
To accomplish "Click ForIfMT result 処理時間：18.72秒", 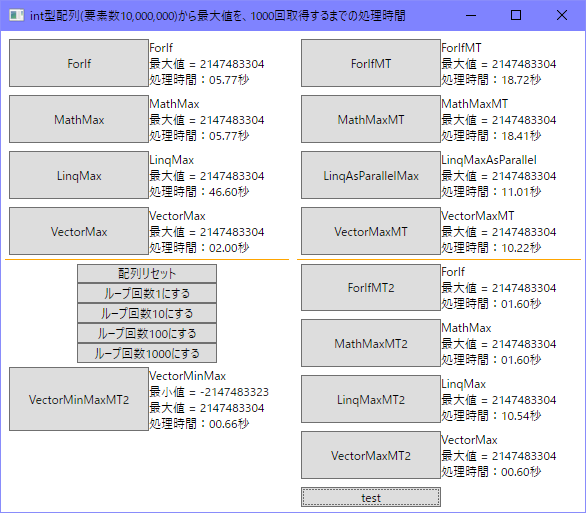I will pos(491,80).
